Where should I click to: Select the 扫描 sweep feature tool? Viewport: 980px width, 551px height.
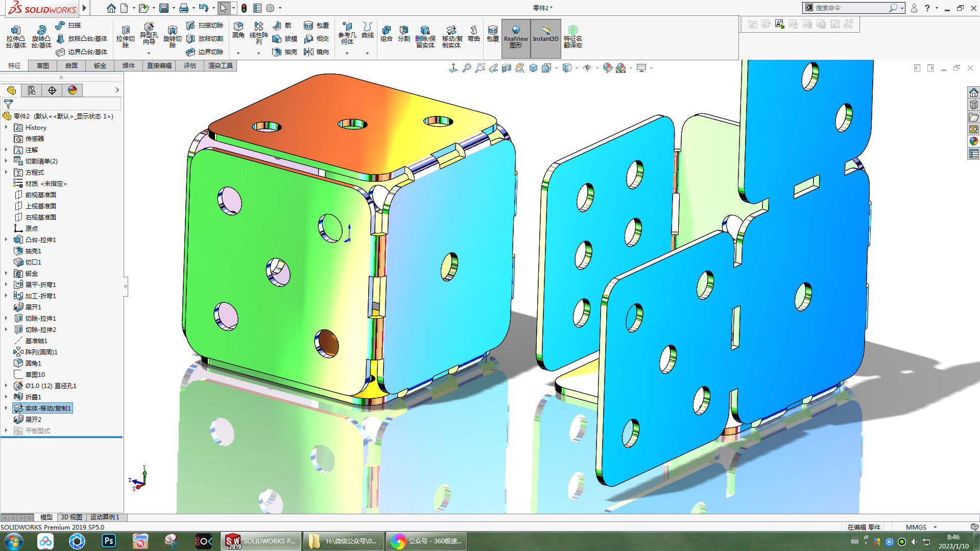(x=68, y=26)
